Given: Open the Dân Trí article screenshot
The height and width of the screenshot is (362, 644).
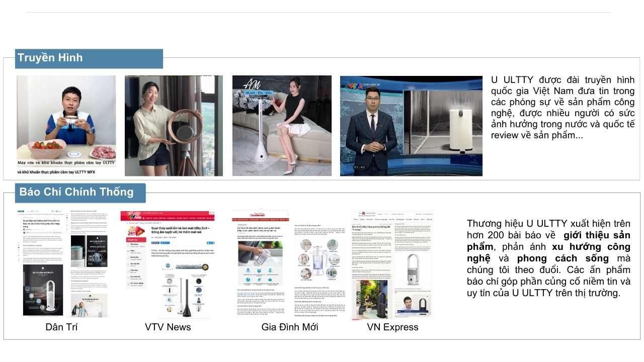Looking at the screenshot, I should [65, 264].
